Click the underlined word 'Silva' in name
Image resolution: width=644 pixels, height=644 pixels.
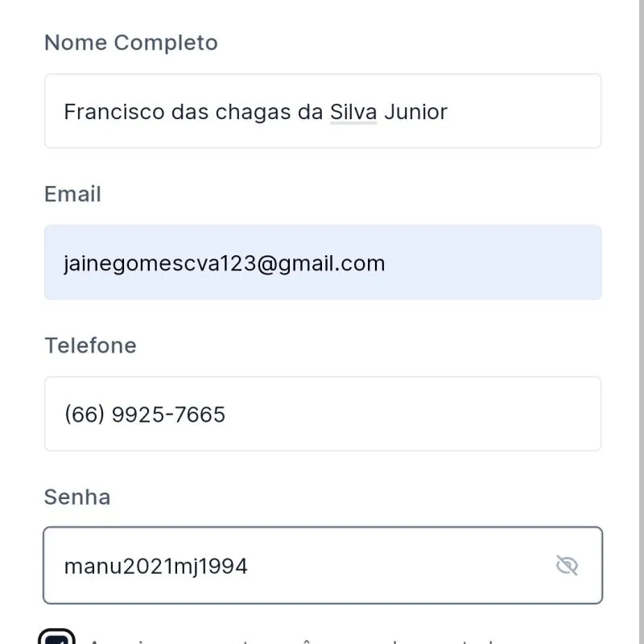353,111
